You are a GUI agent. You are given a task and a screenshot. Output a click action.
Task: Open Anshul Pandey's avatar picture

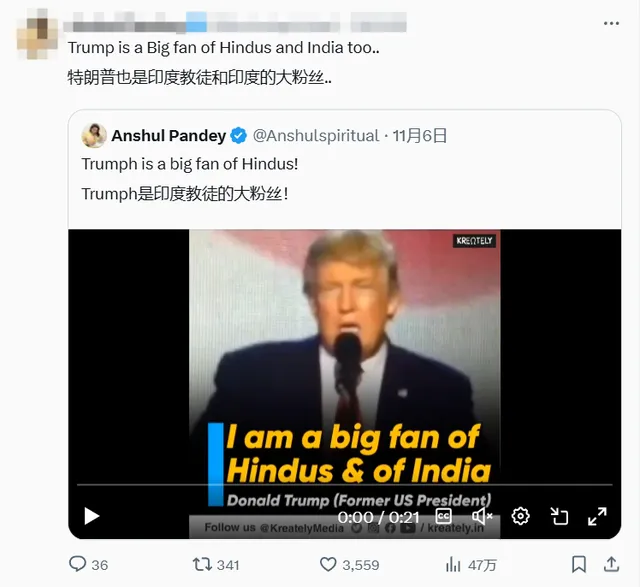click(94, 135)
